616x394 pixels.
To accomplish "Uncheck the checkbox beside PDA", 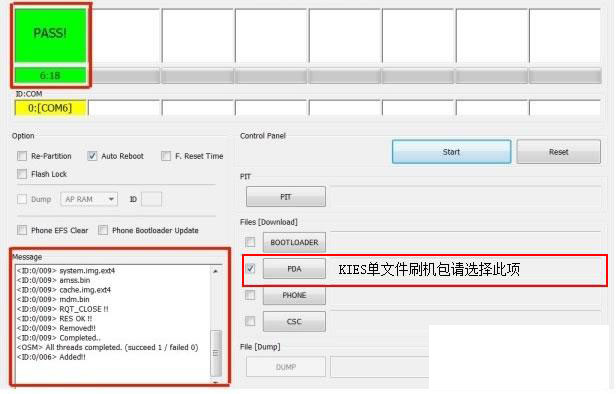I will pyautogui.click(x=250, y=269).
